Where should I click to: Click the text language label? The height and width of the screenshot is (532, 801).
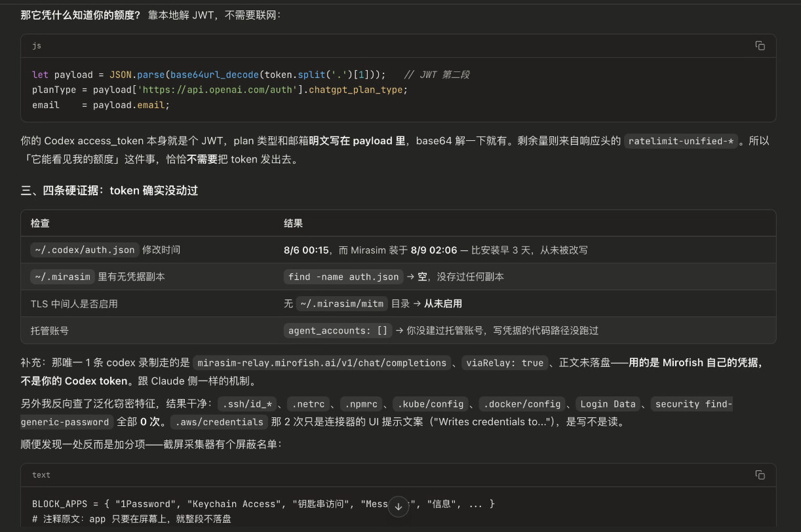(41, 475)
